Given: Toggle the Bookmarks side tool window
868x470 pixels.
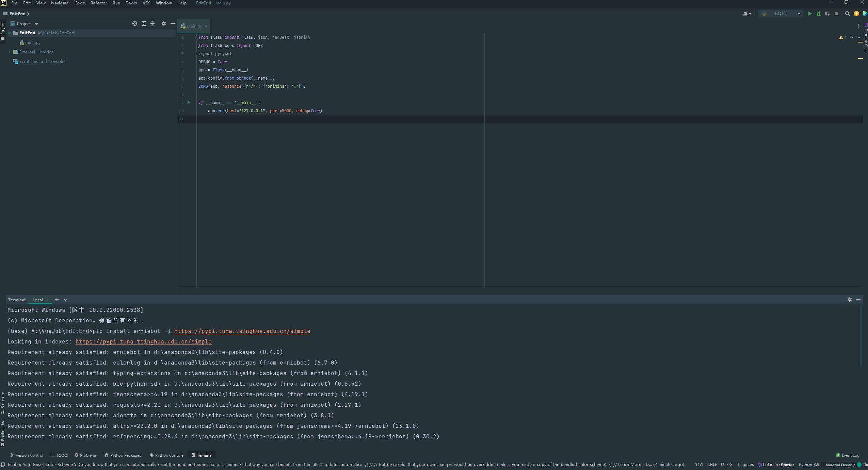Looking at the screenshot, I should [x=3, y=434].
